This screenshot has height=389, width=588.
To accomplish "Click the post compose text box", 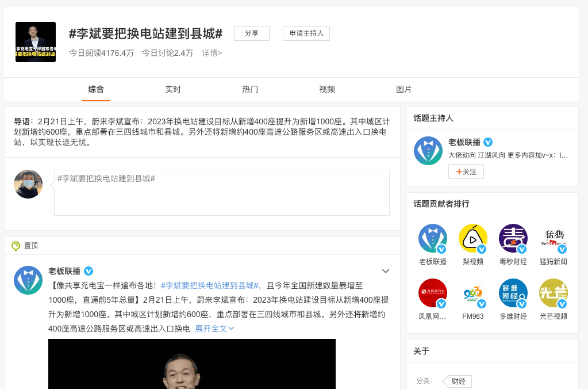I will pyautogui.click(x=222, y=193).
